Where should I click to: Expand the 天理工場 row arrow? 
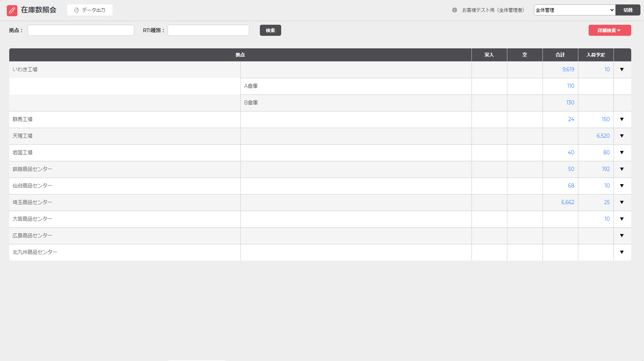[x=622, y=136]
